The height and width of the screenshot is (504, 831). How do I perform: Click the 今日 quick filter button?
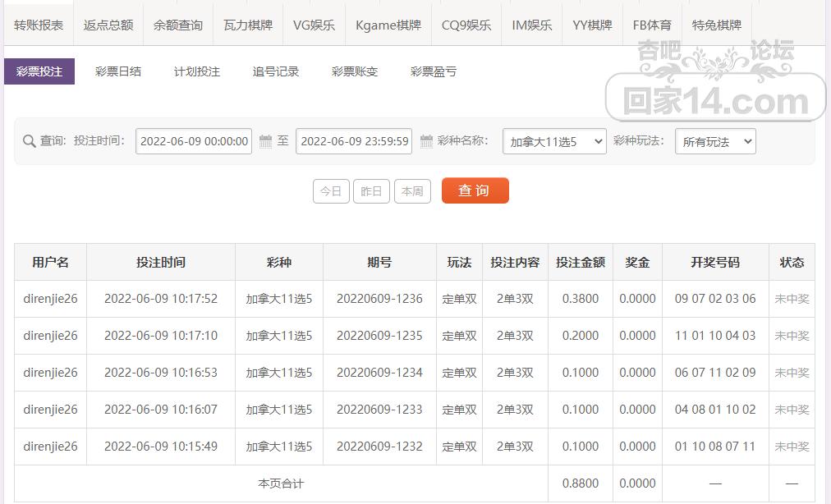331,190
